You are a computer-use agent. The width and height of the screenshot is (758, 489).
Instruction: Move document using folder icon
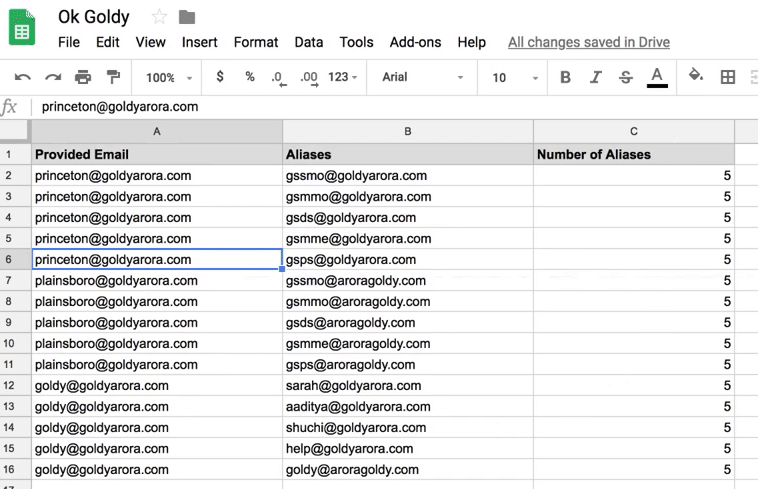click(x=187, y=17)
